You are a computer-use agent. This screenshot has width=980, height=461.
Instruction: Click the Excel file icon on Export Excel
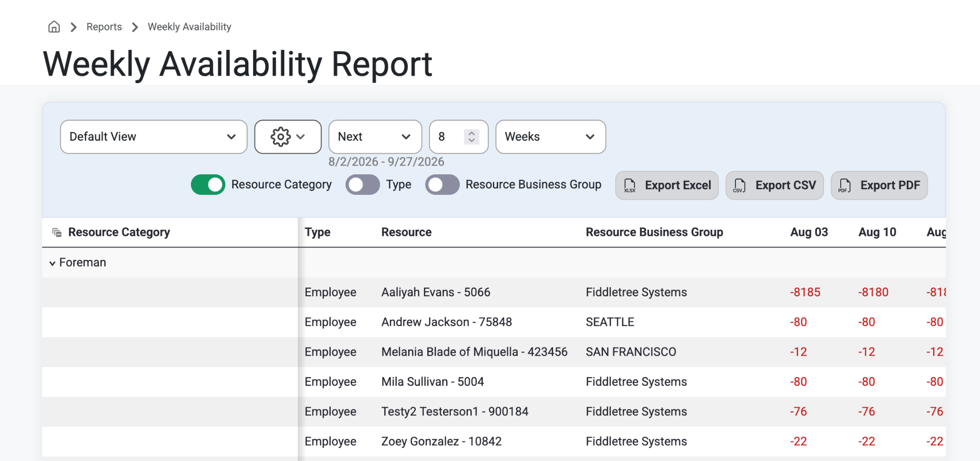[x=630, y=186]
